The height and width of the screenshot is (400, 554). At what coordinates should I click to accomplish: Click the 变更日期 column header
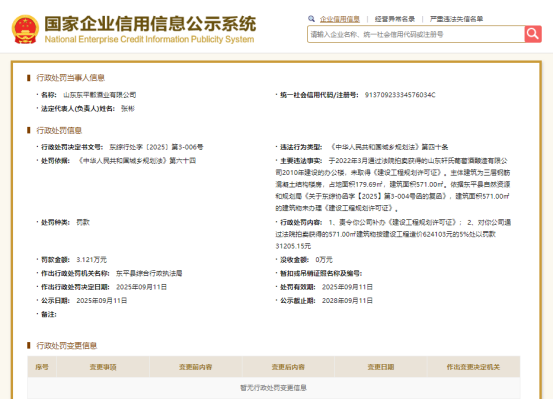(x=381, y=367)
